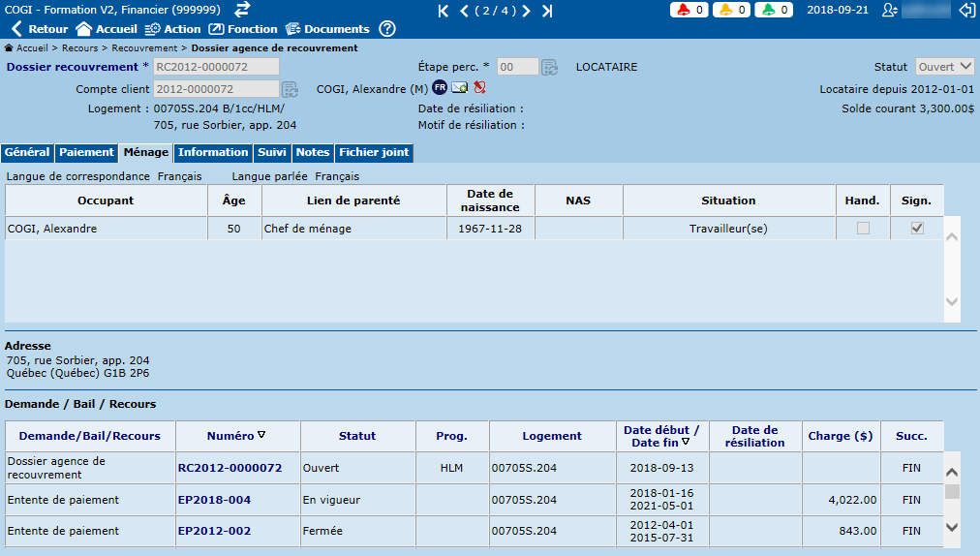Viewport: 980px width, 556px height.
Task: Open the help question mark icon
Action: tap(387, 29)
